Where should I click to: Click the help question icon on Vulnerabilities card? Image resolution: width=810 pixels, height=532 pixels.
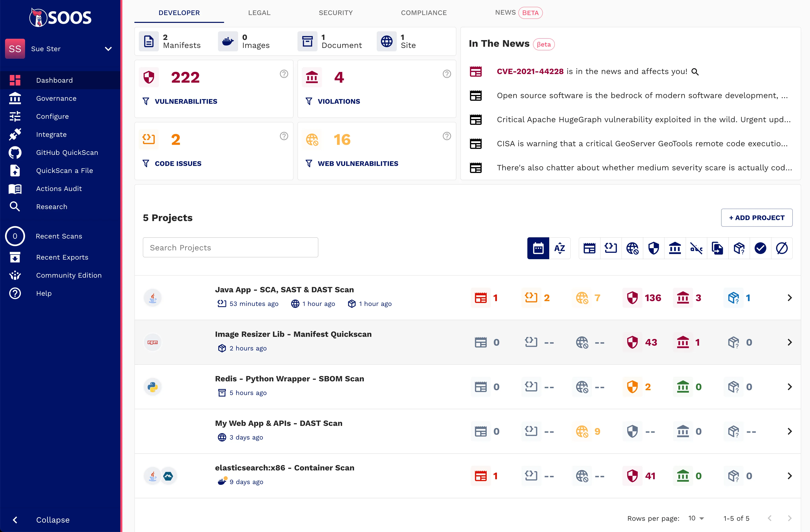(x=284, y=73)
